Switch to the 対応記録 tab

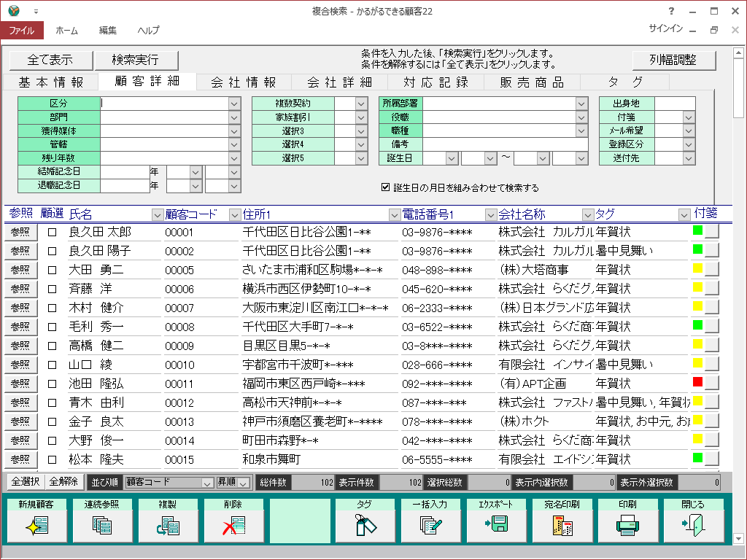click(436, 82)
